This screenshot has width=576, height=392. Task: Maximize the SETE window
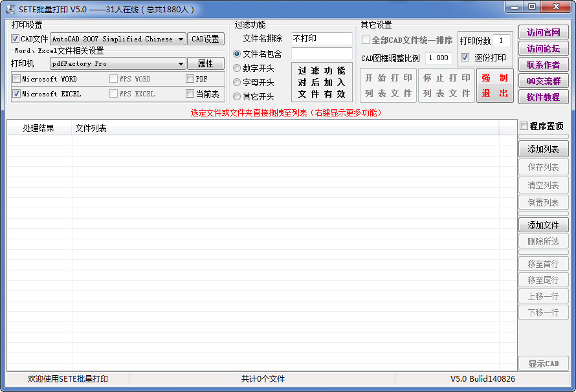point(531,7)
